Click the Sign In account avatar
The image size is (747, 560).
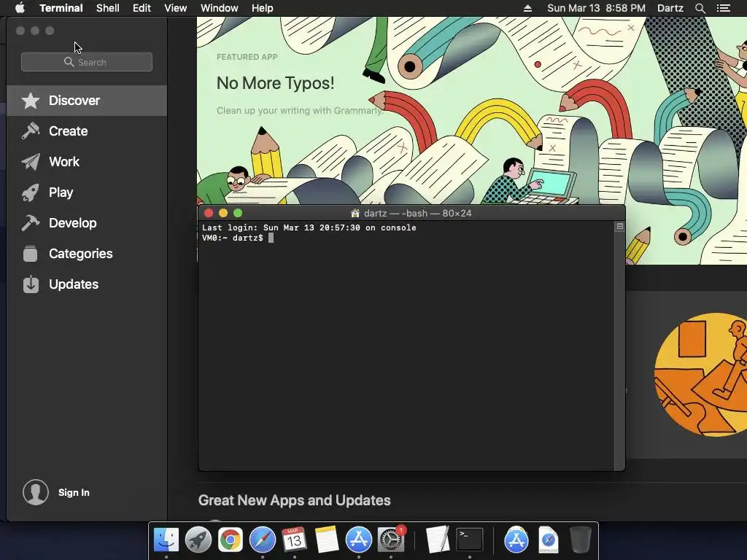pos(36,492)
